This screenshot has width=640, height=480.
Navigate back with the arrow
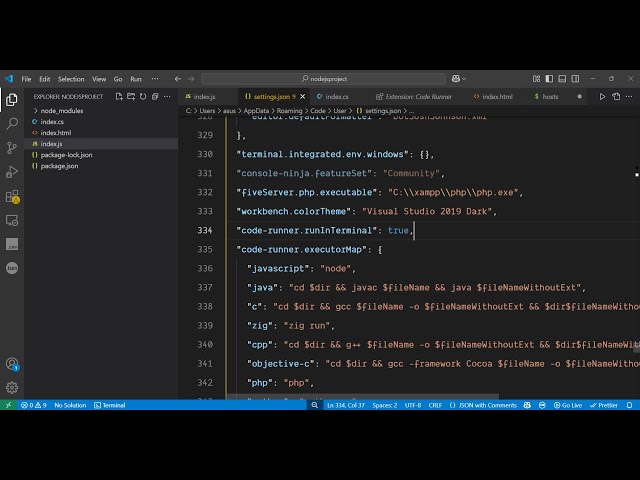tap(178, 79)
